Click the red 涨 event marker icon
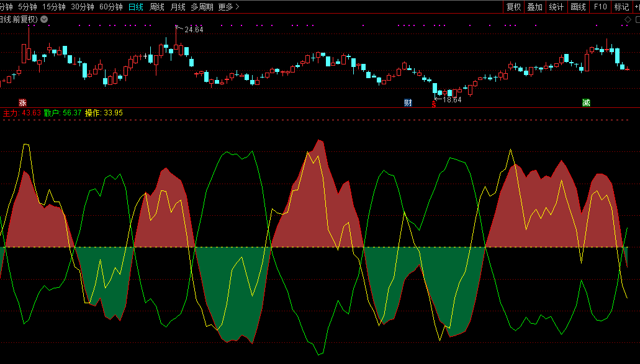This screenshot has width=640, height=364. tap(23, 102)
